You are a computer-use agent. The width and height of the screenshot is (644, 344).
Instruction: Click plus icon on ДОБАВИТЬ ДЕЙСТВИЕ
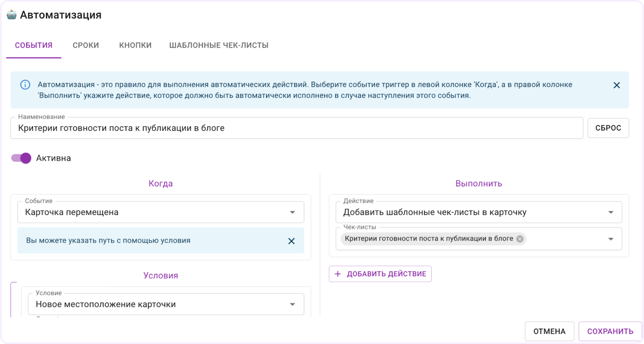coord(338,274)
